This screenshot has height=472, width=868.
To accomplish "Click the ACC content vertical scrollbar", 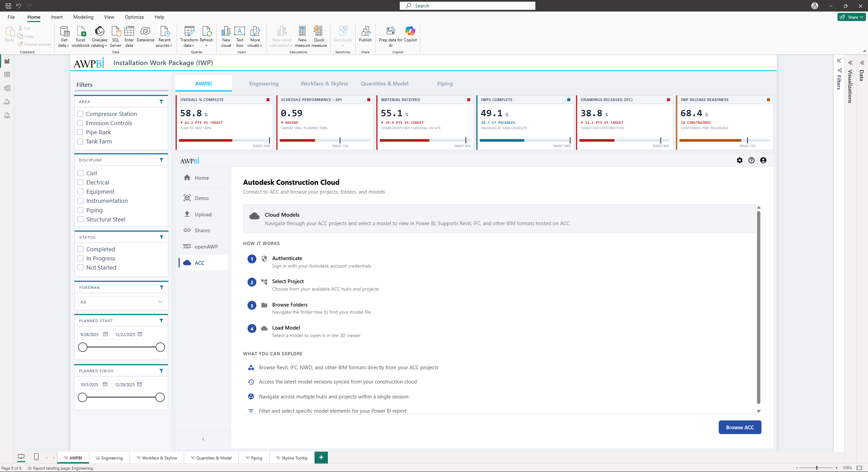I will (758, 308).
